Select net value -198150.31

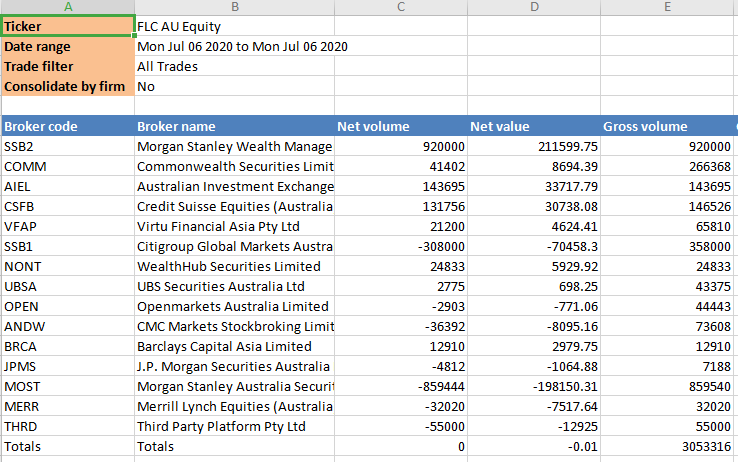click(x=534, y=386)
